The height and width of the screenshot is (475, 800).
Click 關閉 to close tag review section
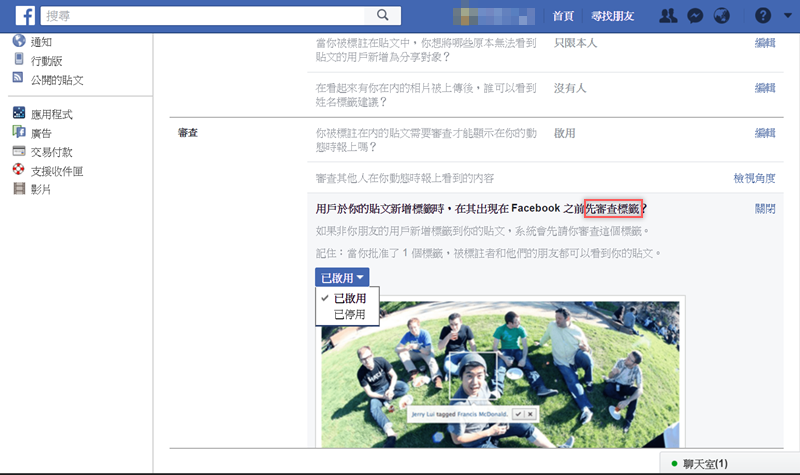pos(765,209)
